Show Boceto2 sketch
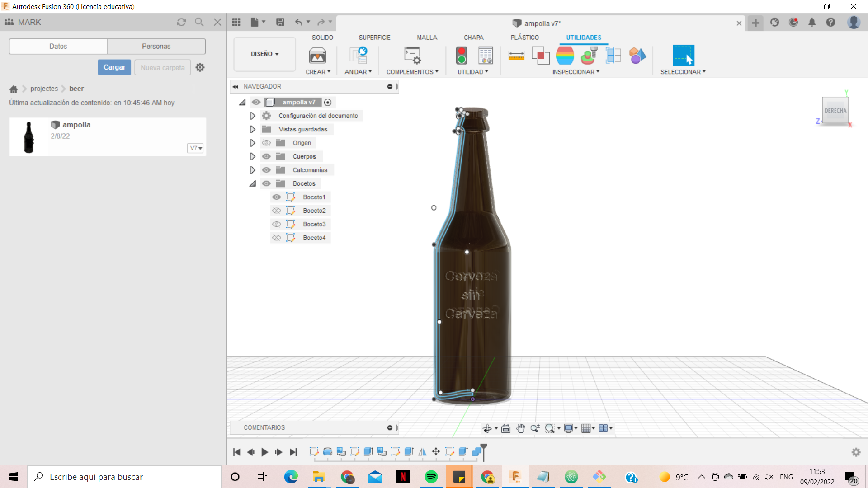Image resolution: width=868 pixels, height=488 pixels. [277, 211]
